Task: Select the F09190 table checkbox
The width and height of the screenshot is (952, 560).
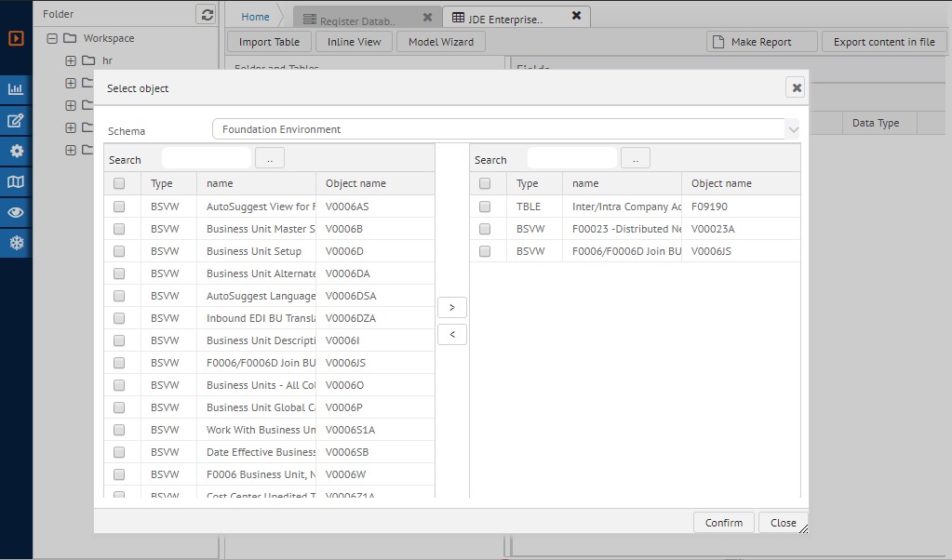Action: pos(485,207)
